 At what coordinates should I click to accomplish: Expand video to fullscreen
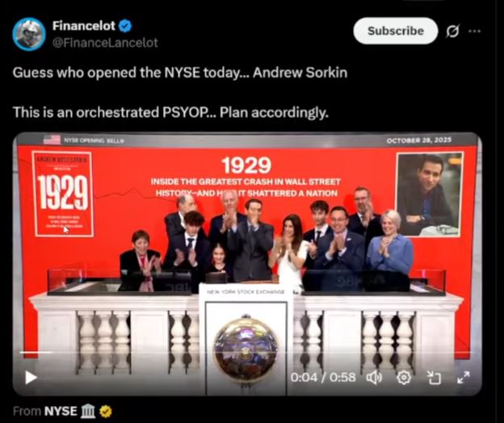[463, 378]
